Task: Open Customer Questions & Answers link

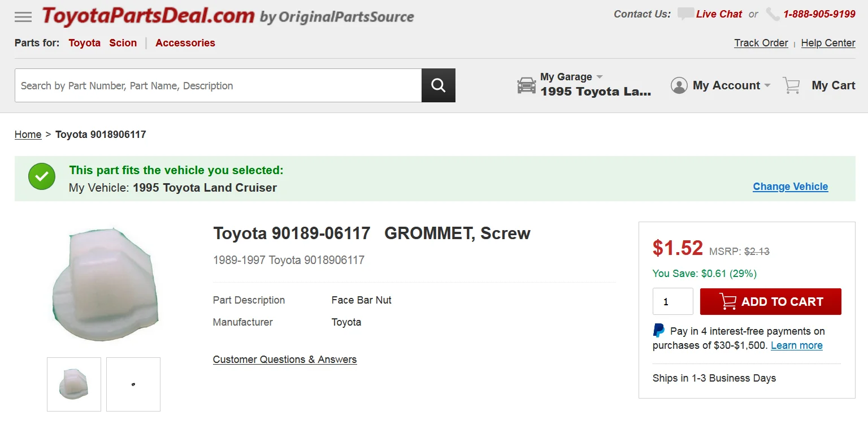Action: (x=285, y=360)
